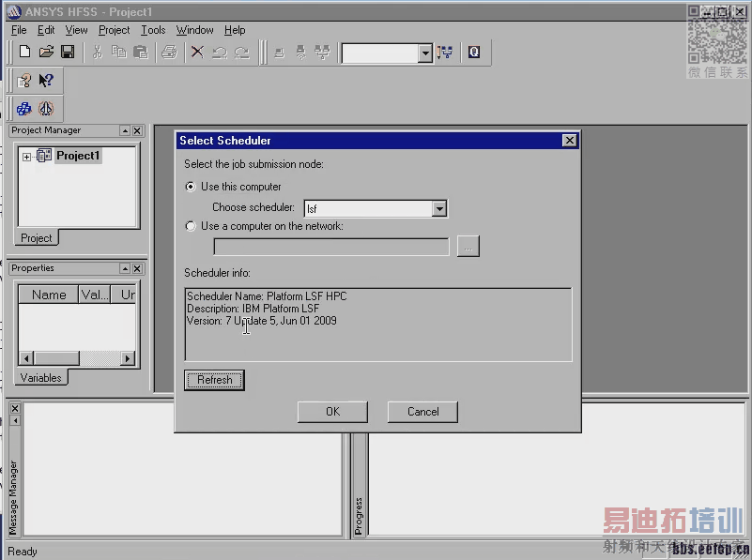
Task: Open the Edit menu
Action: [46, 30]
